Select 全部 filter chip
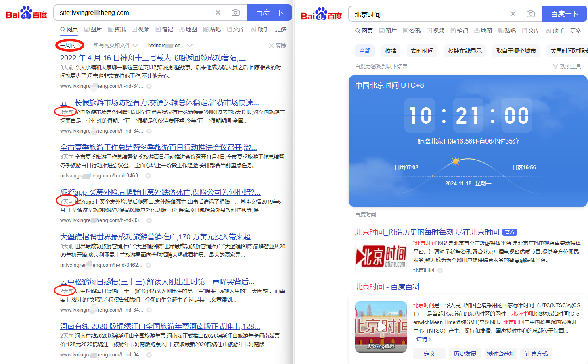The width and height of the screenshot is (588, 364). click(365, 51)
